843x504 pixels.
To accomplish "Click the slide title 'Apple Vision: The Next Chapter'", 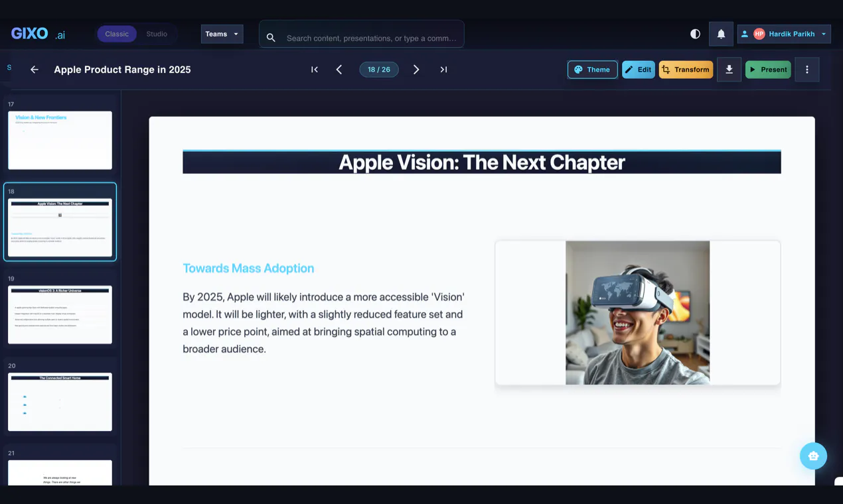I will 482,162.
